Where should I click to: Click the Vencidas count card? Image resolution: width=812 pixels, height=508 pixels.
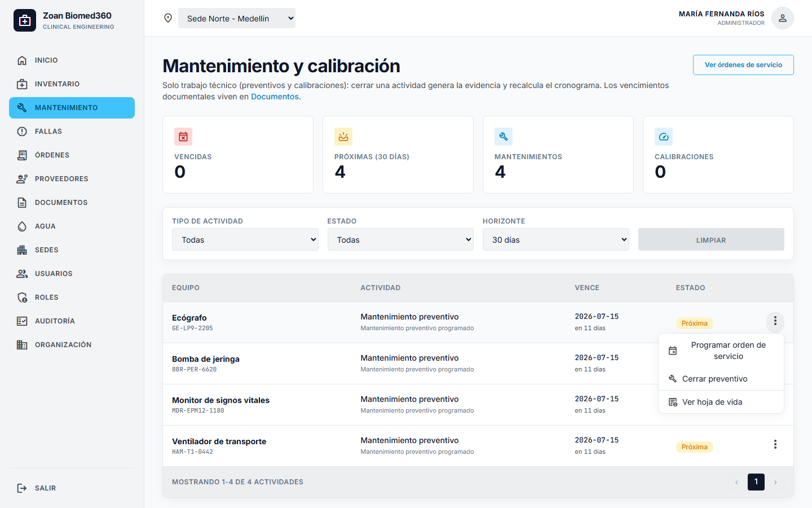238,155
